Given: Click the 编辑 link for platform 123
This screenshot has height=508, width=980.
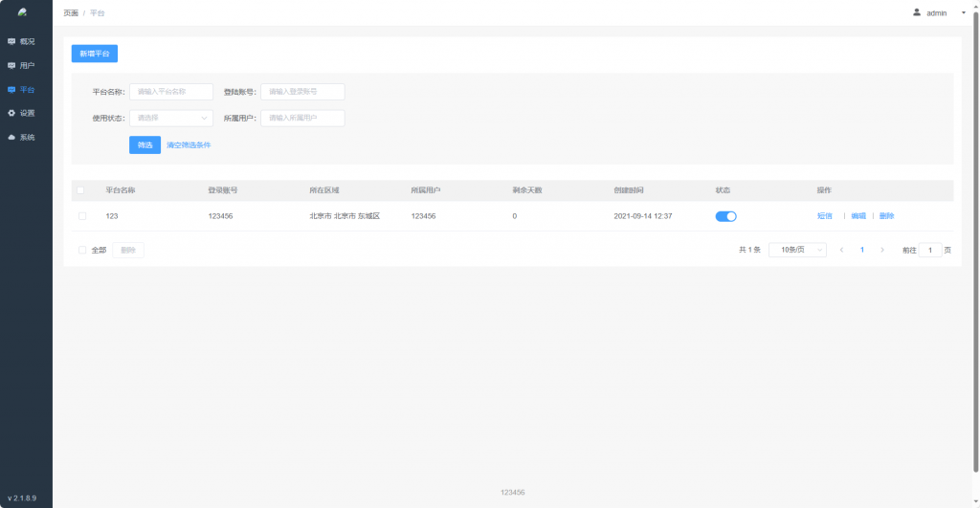Looking at the screenshot, I should coord(857,216).
